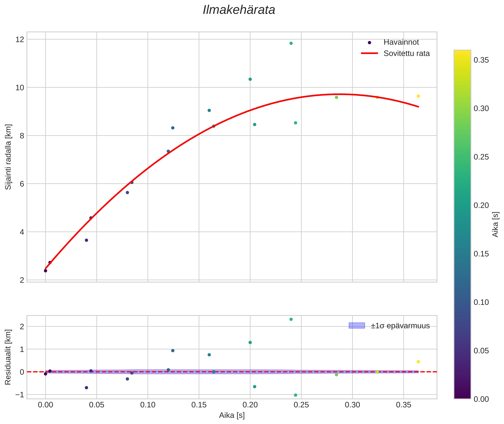
Task: Click the lowest residual point below −1
Action: (x=296, y=395)
